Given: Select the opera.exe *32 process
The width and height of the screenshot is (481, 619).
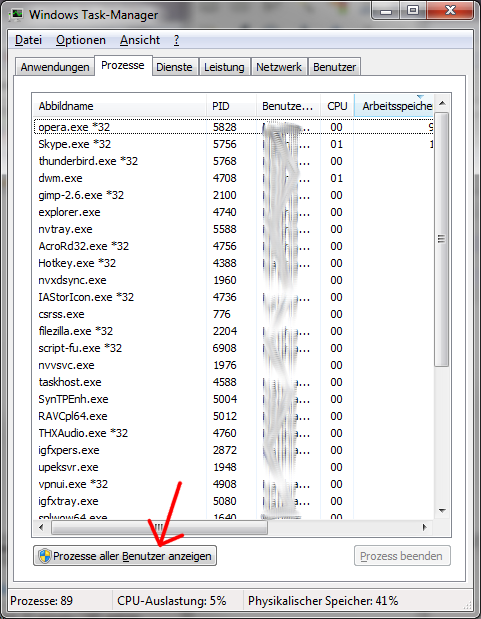Looking at the screenshot, I should (x=233, y=127).
